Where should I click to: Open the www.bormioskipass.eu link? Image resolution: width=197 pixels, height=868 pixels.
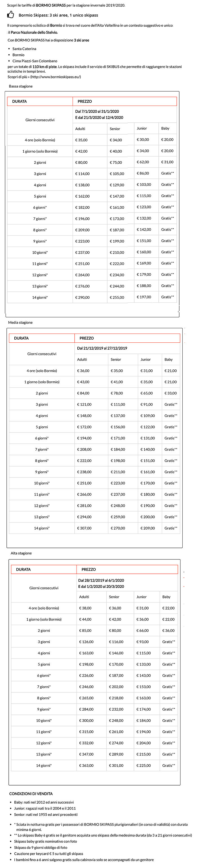55,77
